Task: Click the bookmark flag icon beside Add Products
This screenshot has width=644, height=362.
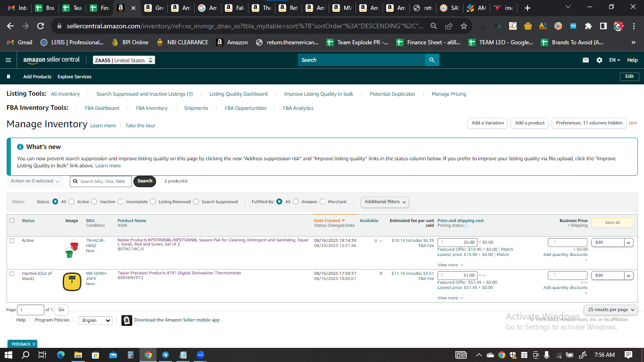Action: click(8, 76)
